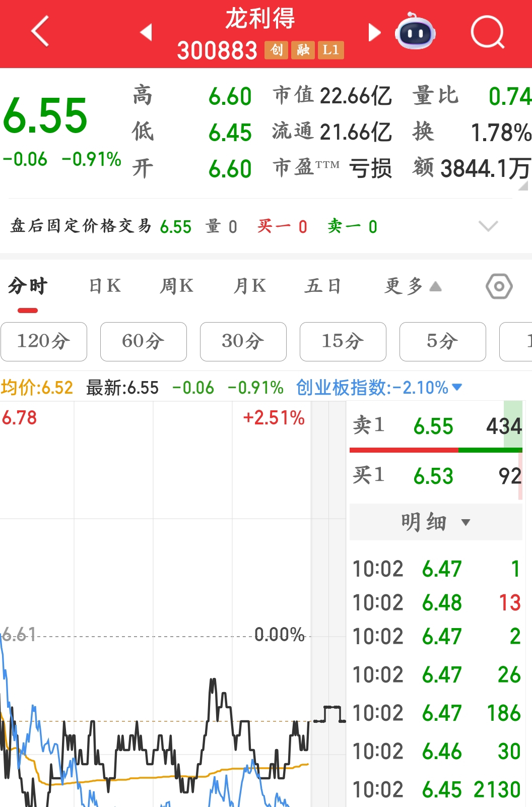Screen dimensions: 532x807
Task: Switch to previous stock with left triangle
Action: pos(146,32)
